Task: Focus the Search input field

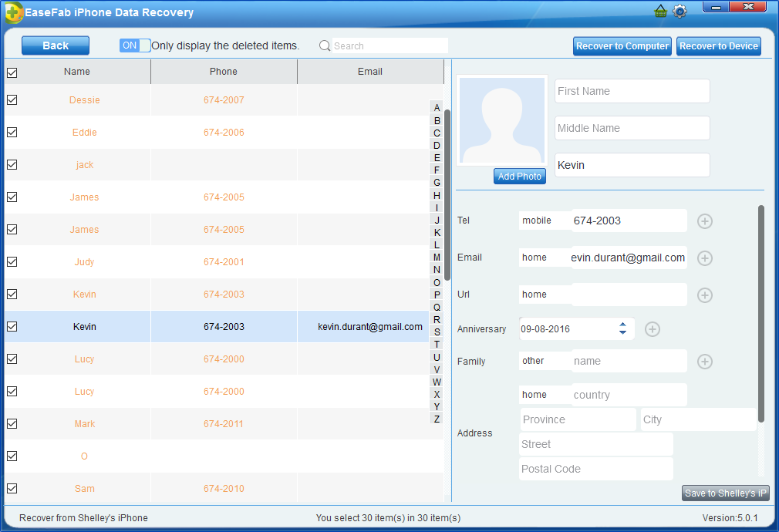Action: [x=390, y=45]
